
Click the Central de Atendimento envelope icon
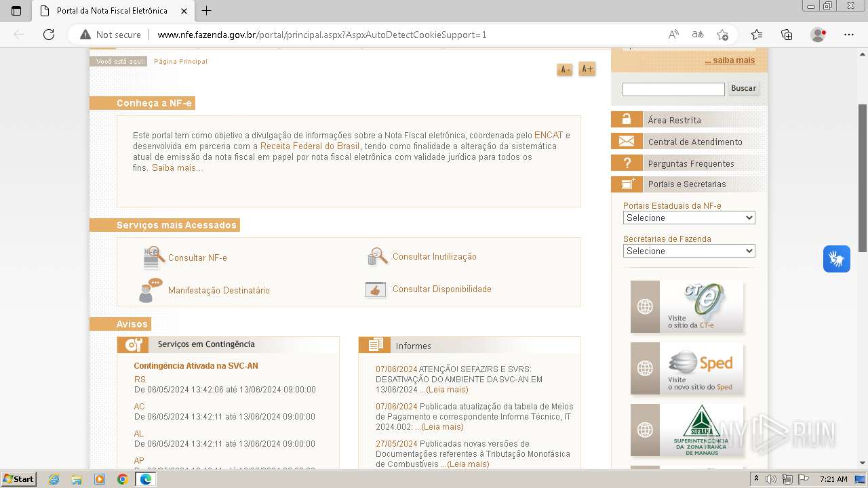click(x=627, y=141)
